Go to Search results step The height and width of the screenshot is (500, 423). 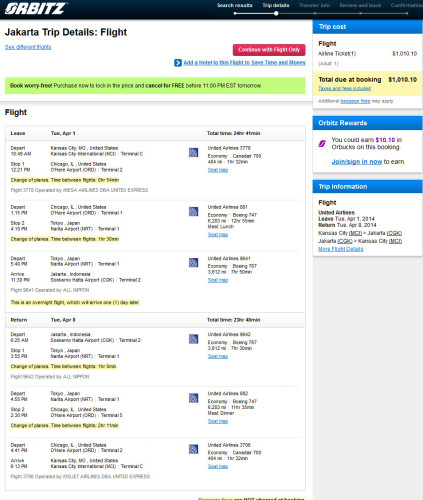pyautogui.click(x=235, y=5)
